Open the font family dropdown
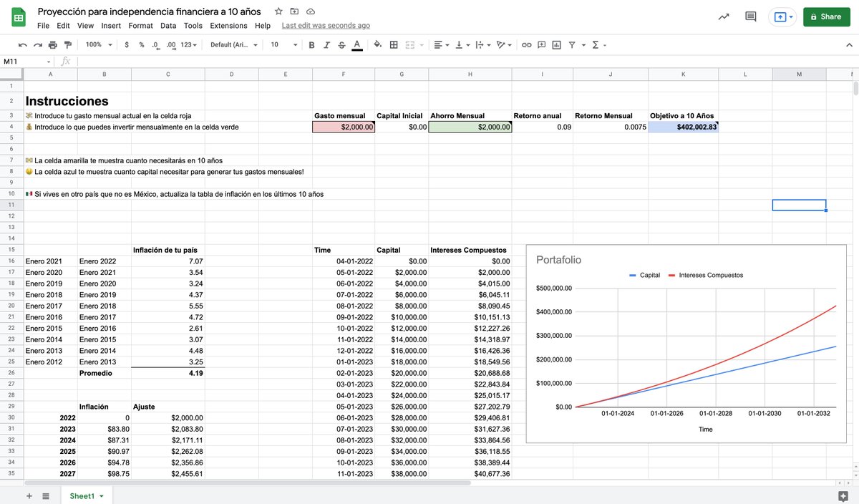Image resolution: width=859 pixels, height=504 pixels. coord(233,45)
